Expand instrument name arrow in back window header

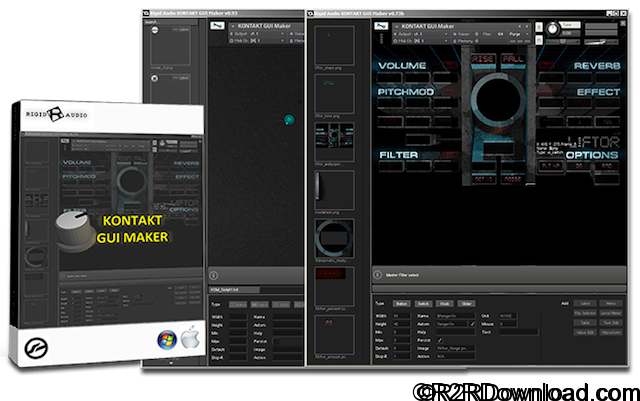(x=233, y=26)
